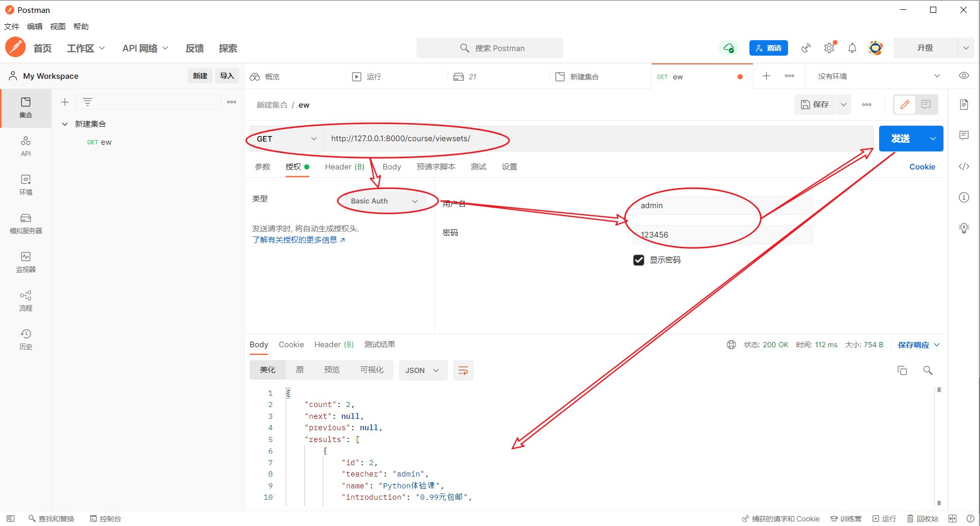980x526 pixels.
Task: Open the Cookie link
Action: (922, 167)
